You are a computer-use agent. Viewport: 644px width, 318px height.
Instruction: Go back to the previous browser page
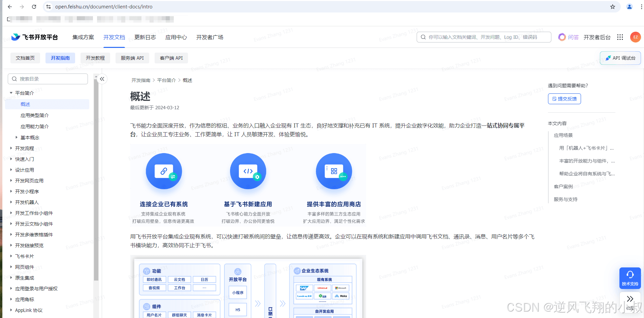pos(10,7)
